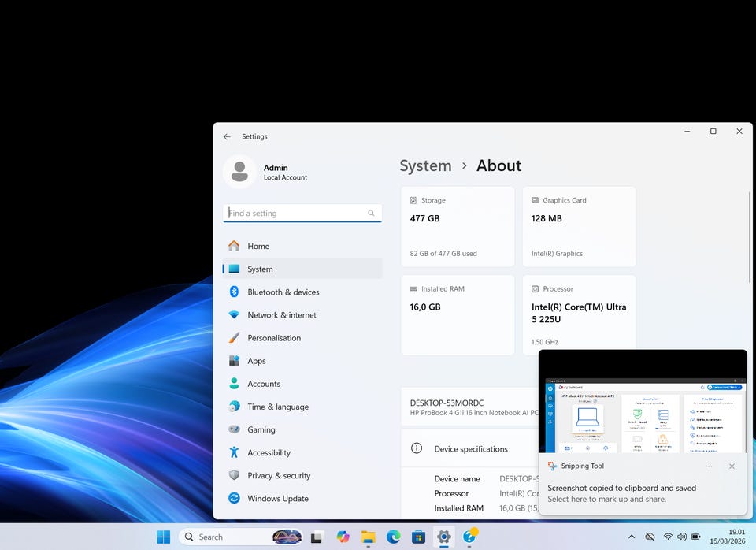Click the Processor row label in specifications
The height and width of the screenshot is (550, 756).
click(x=451, y=493)
